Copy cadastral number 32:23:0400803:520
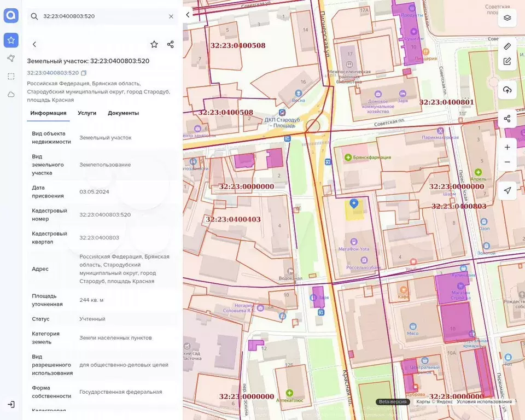 (x=84, y=73)
